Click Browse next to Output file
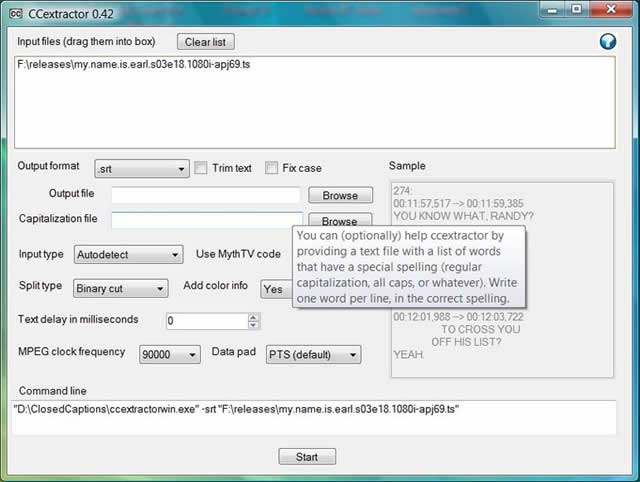The height and width of the screenshot is (482, 640). click(x=340, y=195)
